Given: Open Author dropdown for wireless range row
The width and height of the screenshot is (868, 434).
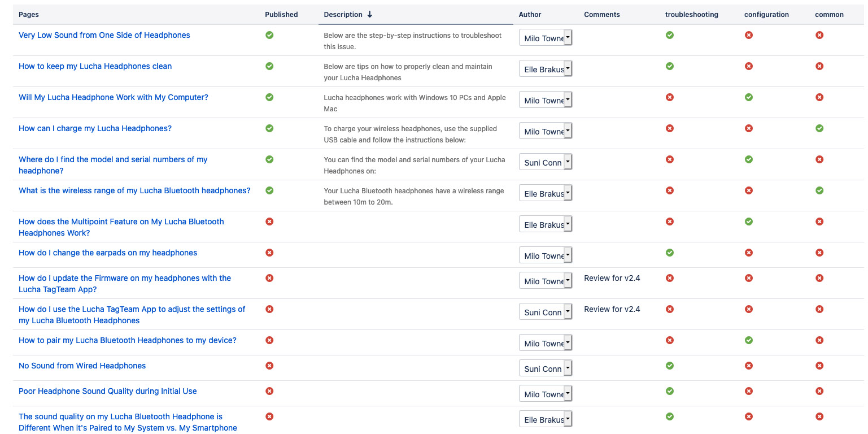Looking at the screenshot, I should [x=546, y=193].
